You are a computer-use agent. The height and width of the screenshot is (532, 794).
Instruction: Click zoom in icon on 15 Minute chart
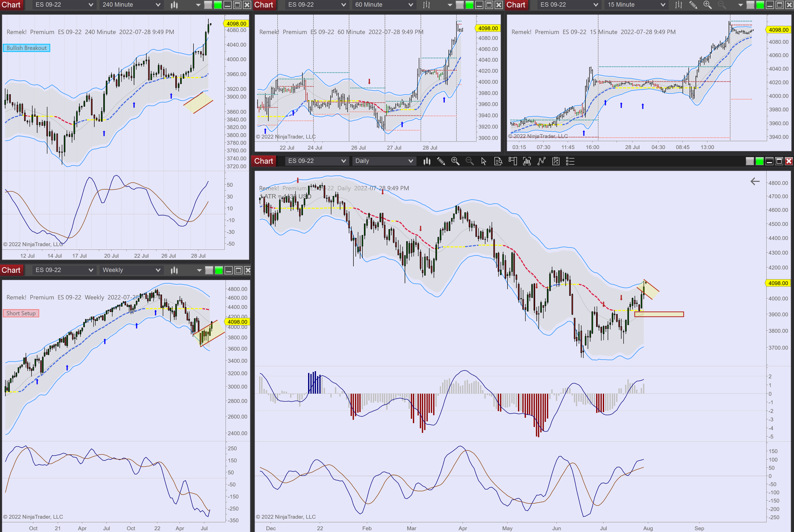point(707,5)
